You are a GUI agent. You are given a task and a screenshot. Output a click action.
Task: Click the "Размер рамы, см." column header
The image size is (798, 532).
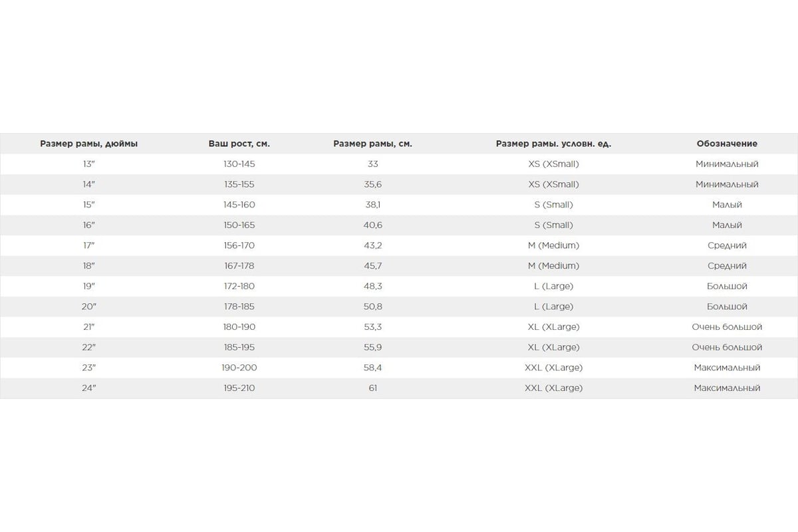372,144
